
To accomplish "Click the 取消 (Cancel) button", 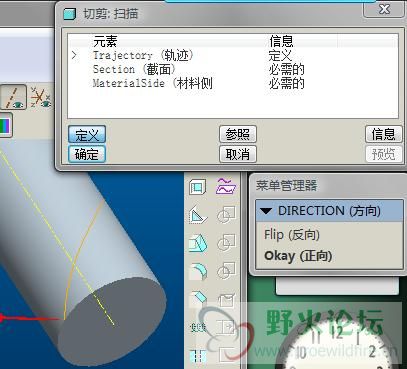I will (x=238, y=154).
